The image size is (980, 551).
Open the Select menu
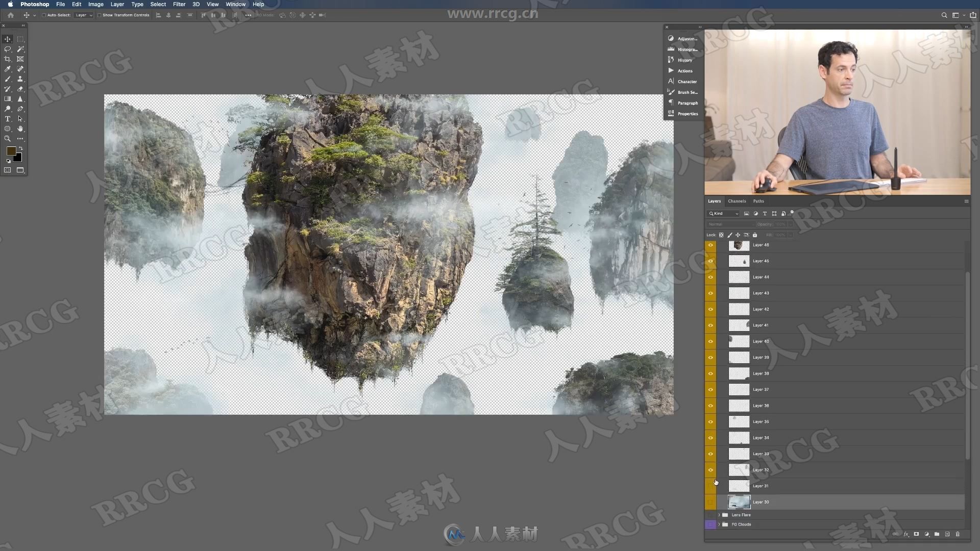pos(158,4)
